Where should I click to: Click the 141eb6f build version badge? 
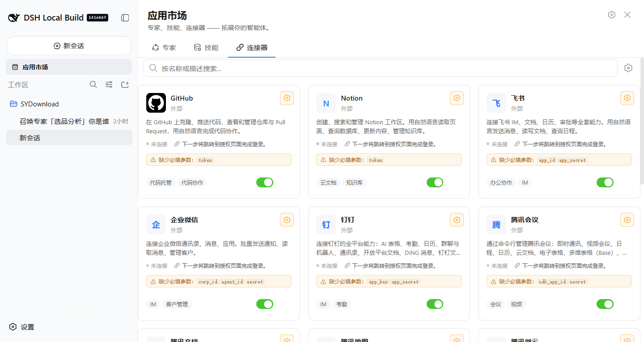97,18
